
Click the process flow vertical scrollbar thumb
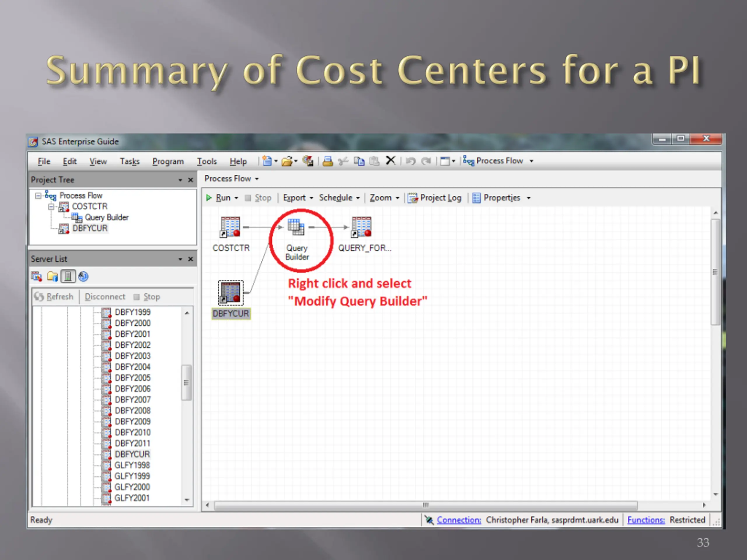(x=715, y=272)
